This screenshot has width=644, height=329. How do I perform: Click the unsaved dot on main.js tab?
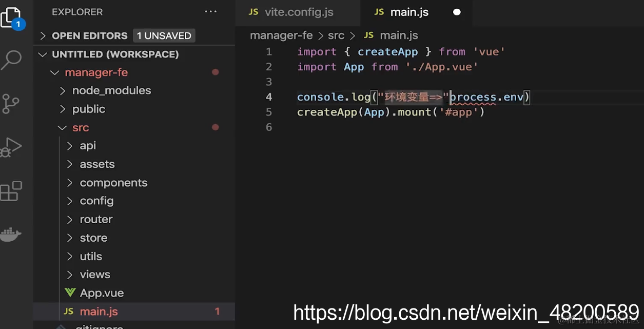(x=457, y=12)
